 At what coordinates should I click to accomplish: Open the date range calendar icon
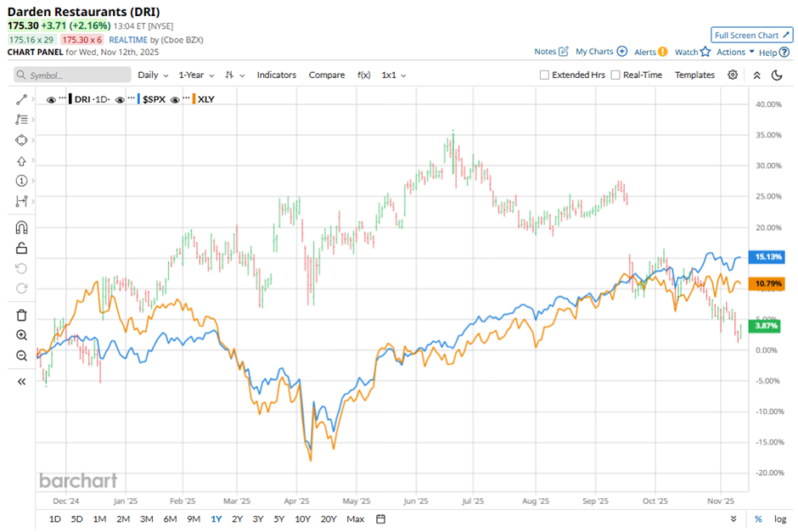click(x=380, y=518)
